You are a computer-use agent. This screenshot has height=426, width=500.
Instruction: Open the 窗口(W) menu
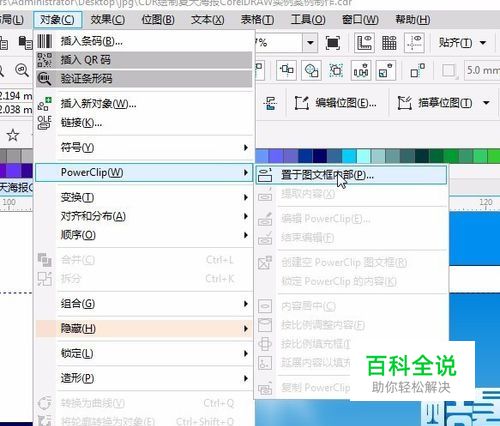tap(360, 20)
